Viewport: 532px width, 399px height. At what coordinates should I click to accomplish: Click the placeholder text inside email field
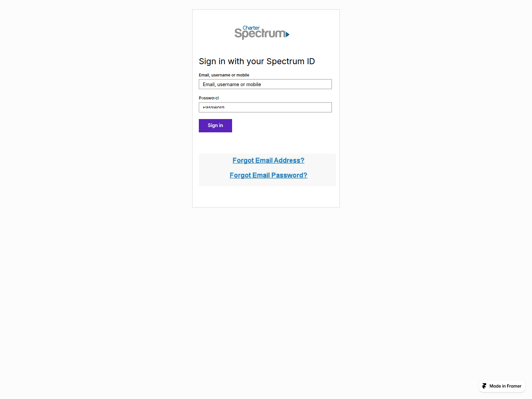pyautogui.click(x=232, y=84)
